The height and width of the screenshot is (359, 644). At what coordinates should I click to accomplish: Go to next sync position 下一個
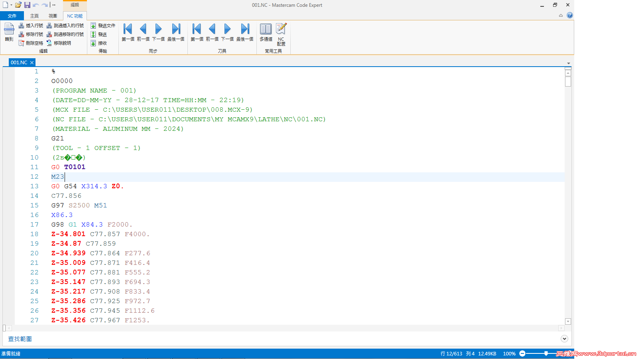coord(158,32)
